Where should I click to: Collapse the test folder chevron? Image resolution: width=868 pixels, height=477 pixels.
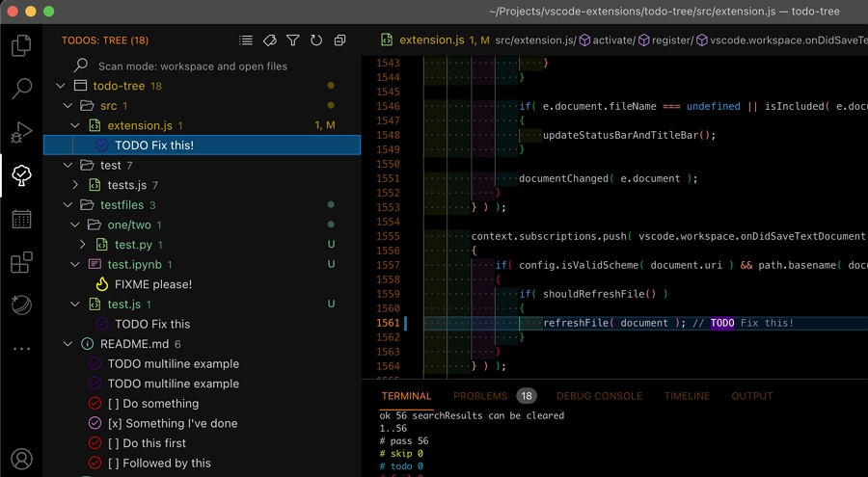(68, 166)
